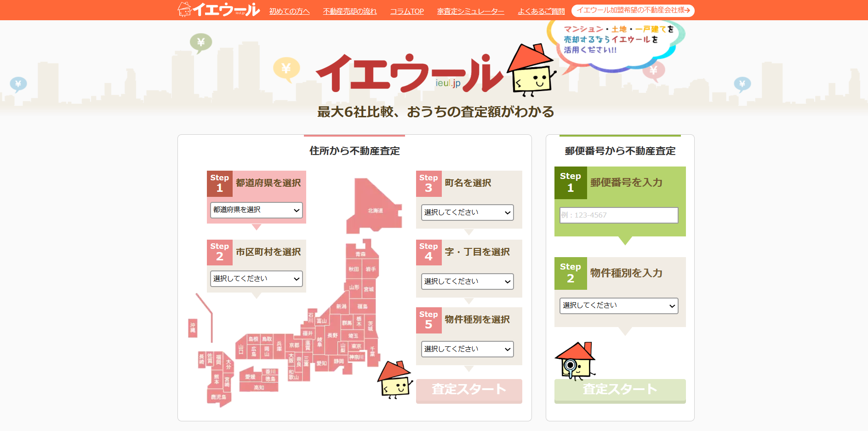Image resolution: width=868 pixels, height=431 pixels.
Task: Open 家査定シミュレーター from the navigation
Action: coord(471,11)
